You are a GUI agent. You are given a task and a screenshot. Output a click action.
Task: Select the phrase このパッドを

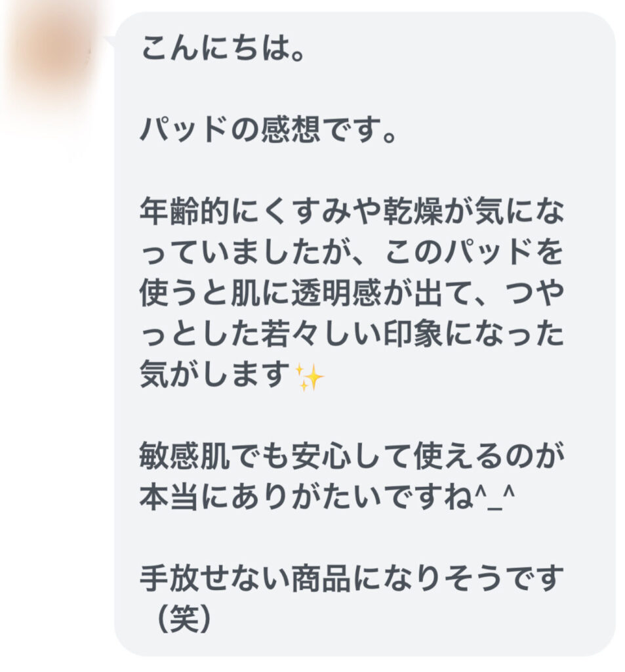click(474, 252)
